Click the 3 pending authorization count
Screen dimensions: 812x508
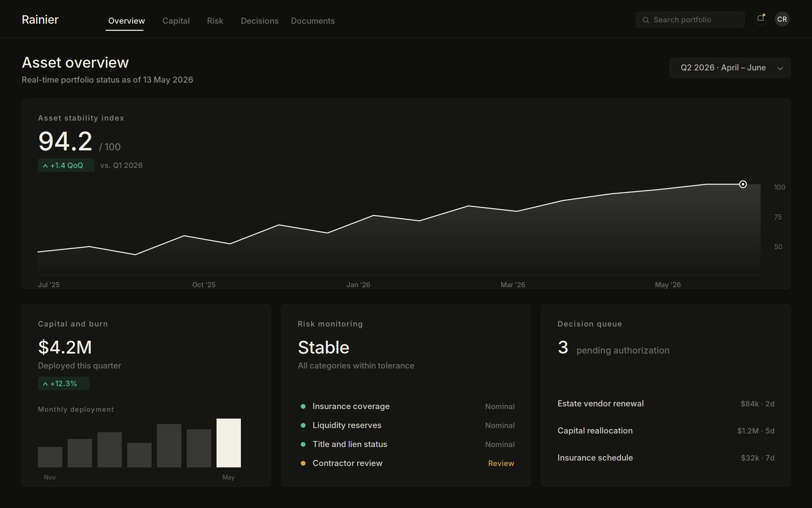[x=563, y=347]
